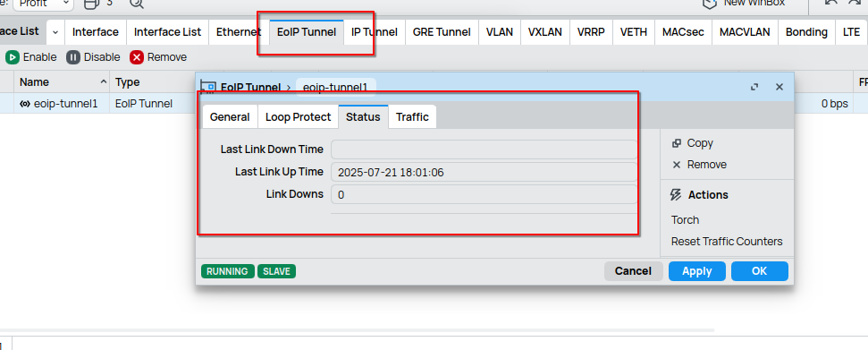Click the green Enable icon

(x=13, y=57)
